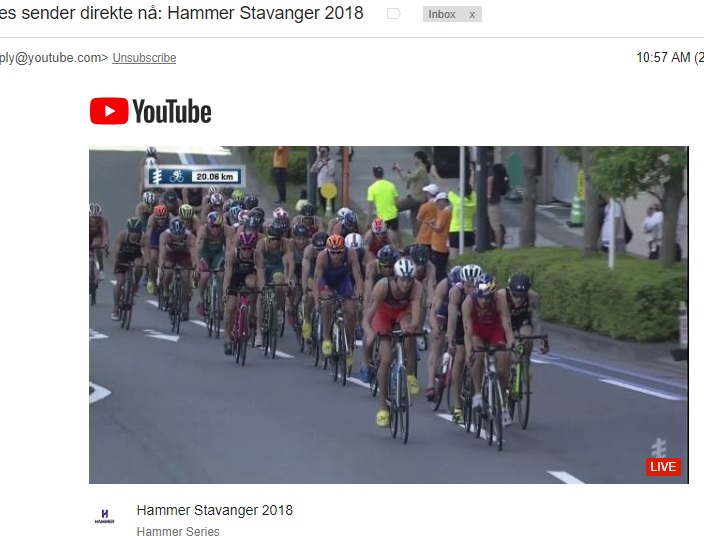Click the Hammer logo left of cyclist icon
704x536 pixels.
pyautogui.click(x=157, y=176)
